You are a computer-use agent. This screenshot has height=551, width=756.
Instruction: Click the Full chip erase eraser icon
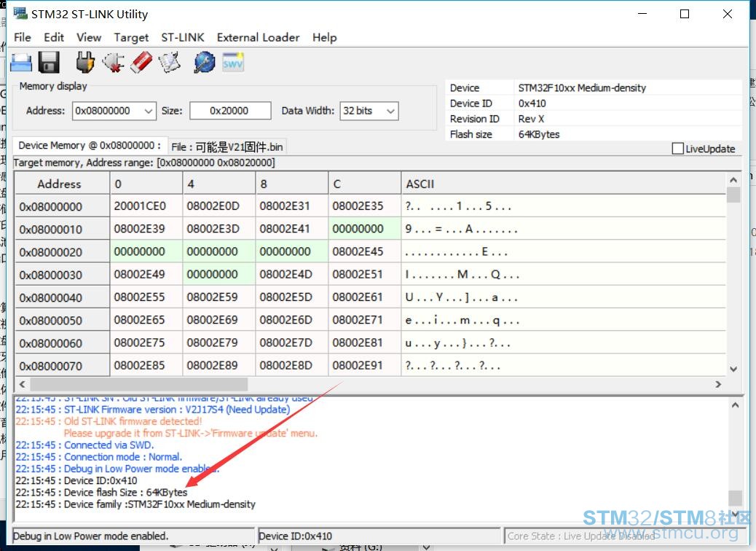141,63
